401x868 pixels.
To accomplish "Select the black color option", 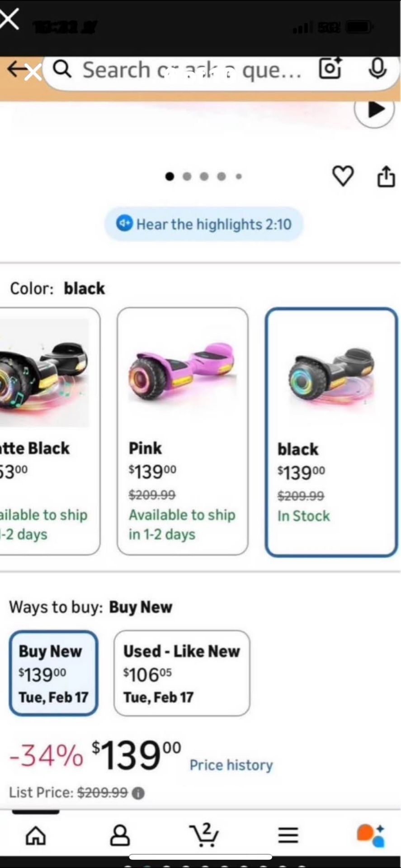I will 331,432.
